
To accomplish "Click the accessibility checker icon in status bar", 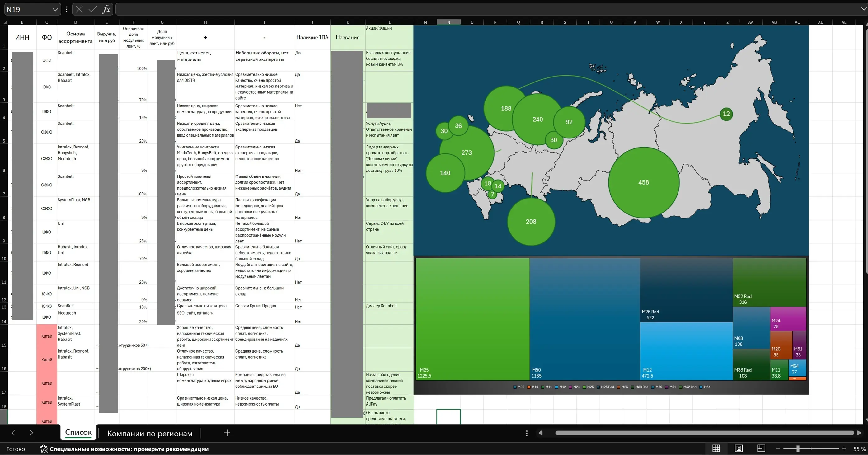I will pos(44,448).
